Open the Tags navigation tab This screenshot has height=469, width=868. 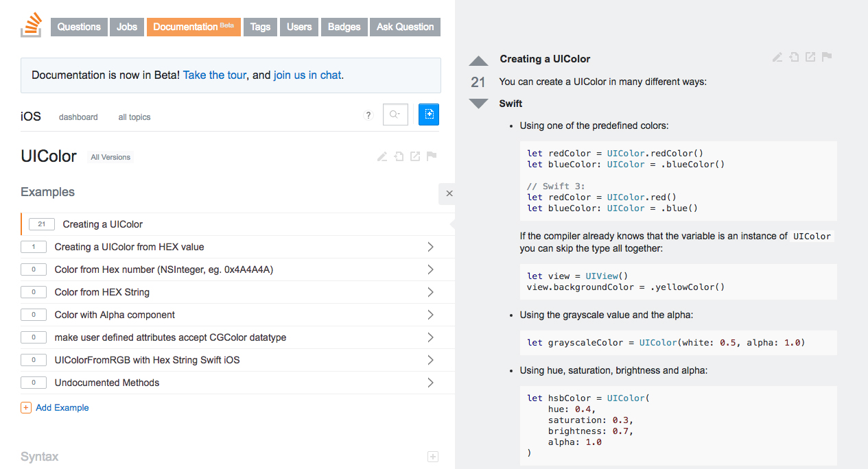[260, 27]
